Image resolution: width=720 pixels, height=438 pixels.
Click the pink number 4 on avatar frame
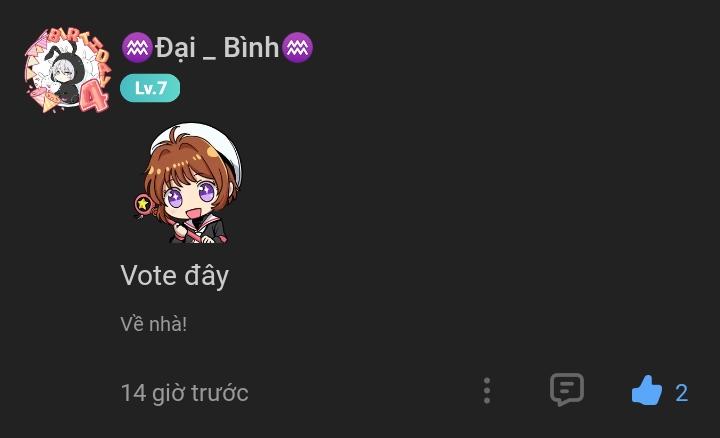pos(94,97)
